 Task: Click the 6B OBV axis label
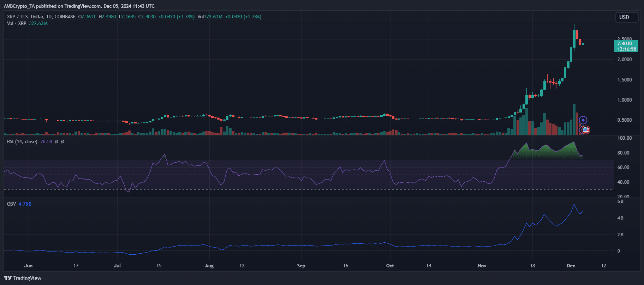point(620,201)
